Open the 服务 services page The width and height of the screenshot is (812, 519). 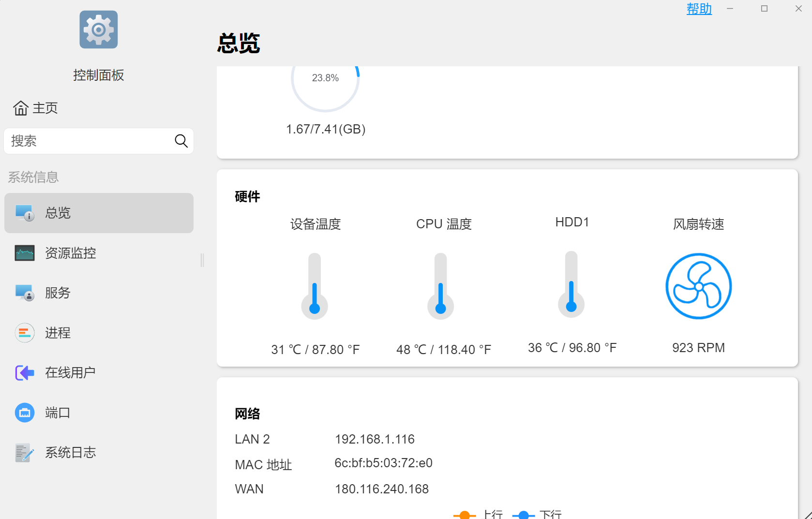(x=57, y=293)
